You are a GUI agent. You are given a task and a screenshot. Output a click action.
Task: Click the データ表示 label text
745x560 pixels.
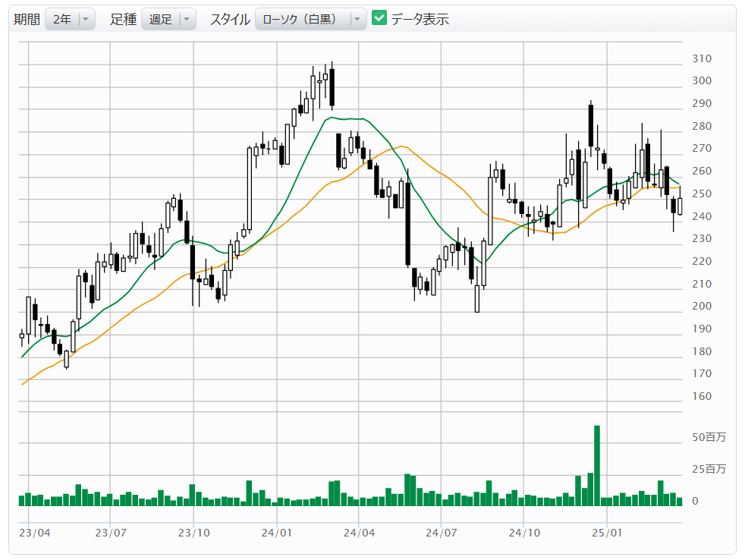click(420, 19)
